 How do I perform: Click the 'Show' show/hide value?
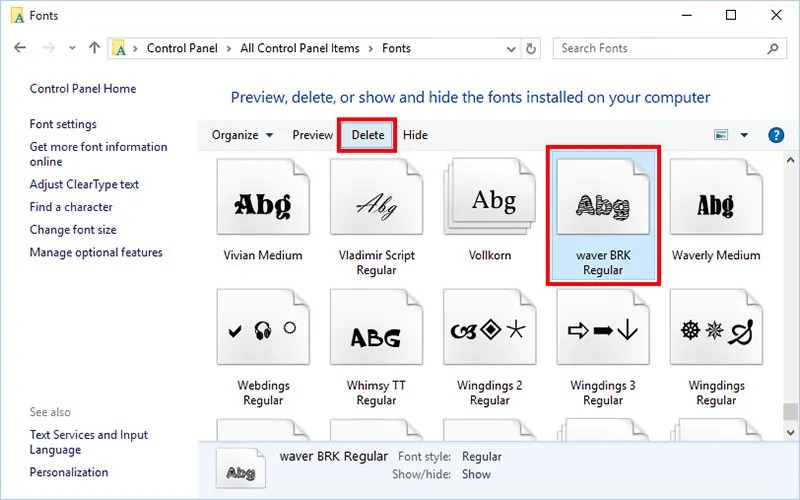point(476,474)
